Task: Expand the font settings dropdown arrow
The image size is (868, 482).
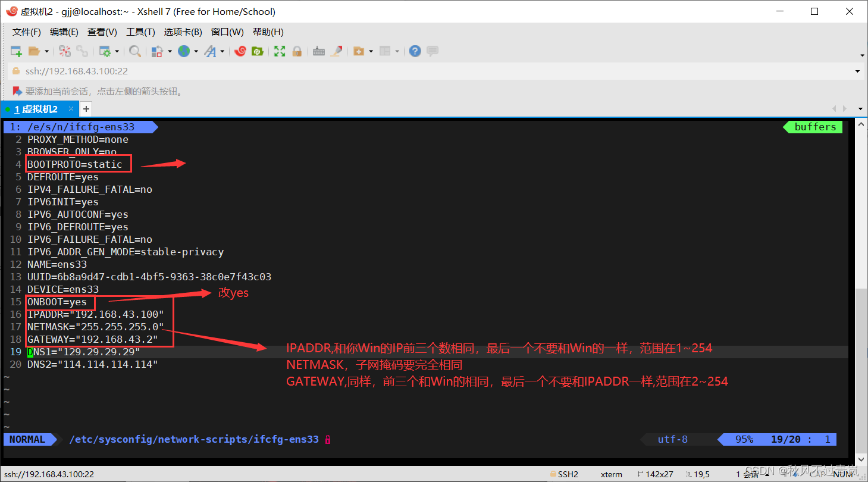Action: pos(223,51)
